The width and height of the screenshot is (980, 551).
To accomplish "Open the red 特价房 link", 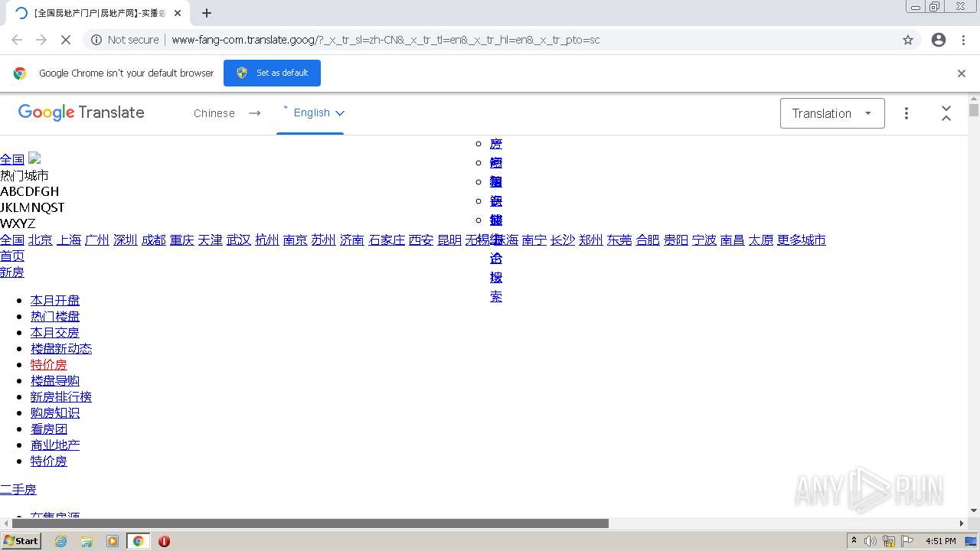I will click(49, 365).
